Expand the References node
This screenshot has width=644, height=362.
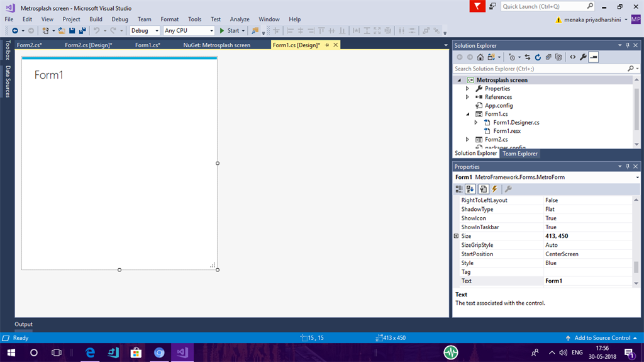click(x=467, y=97)
